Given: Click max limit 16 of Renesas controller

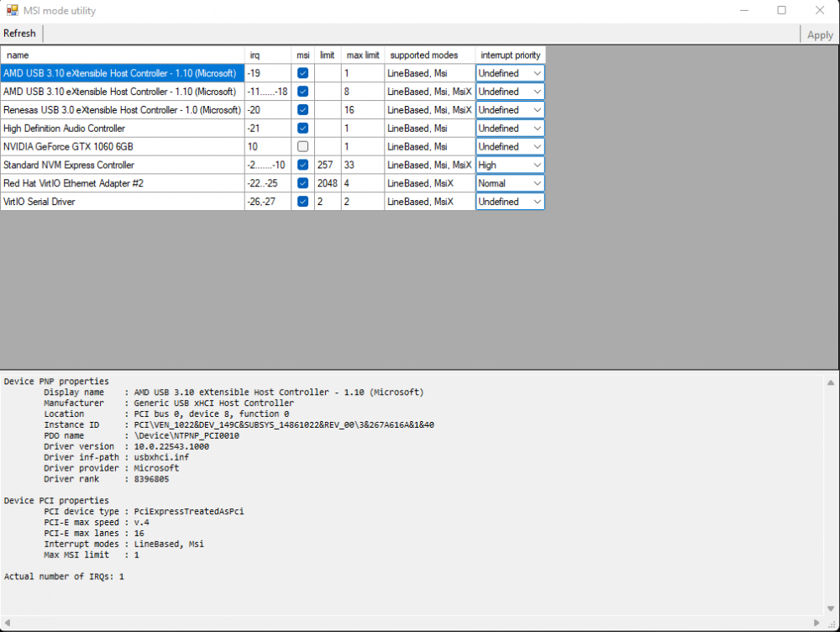Looking at the screenshot, I should tap(363, 110).
